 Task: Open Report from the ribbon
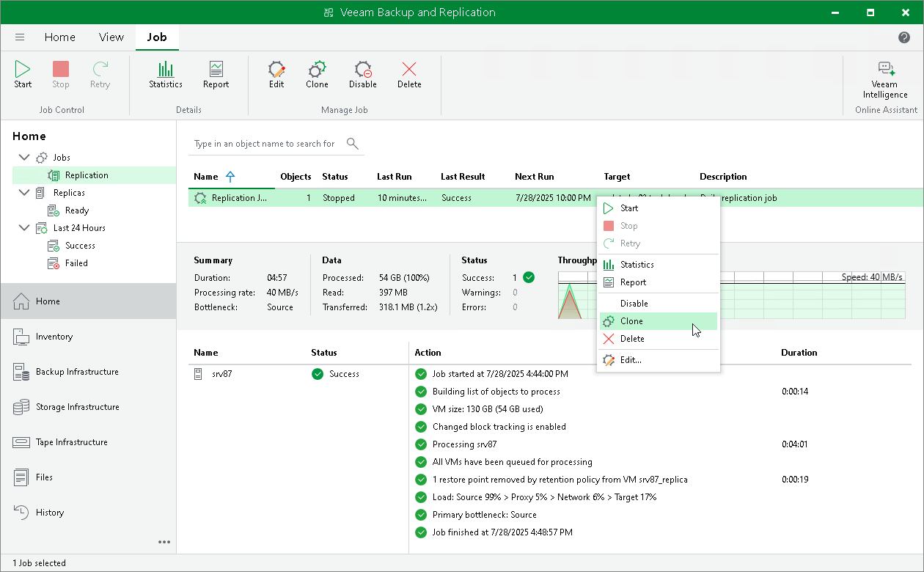pyautogui.click(x=216, y=75)
